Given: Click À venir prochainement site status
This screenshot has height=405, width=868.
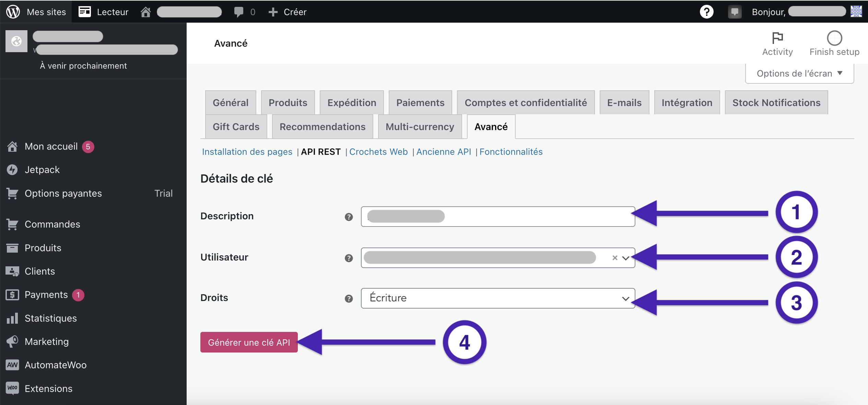Looking at the screenshot, I should coord(83,66).
